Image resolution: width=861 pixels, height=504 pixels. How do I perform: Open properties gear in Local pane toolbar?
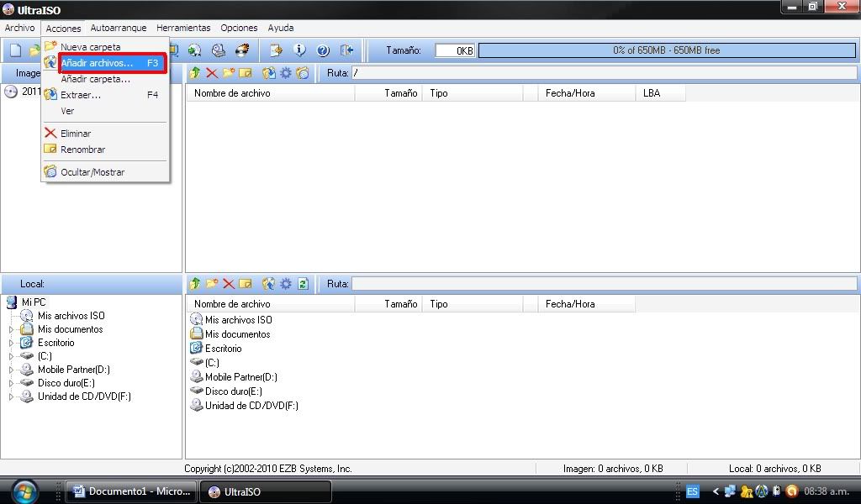[286, 284]
